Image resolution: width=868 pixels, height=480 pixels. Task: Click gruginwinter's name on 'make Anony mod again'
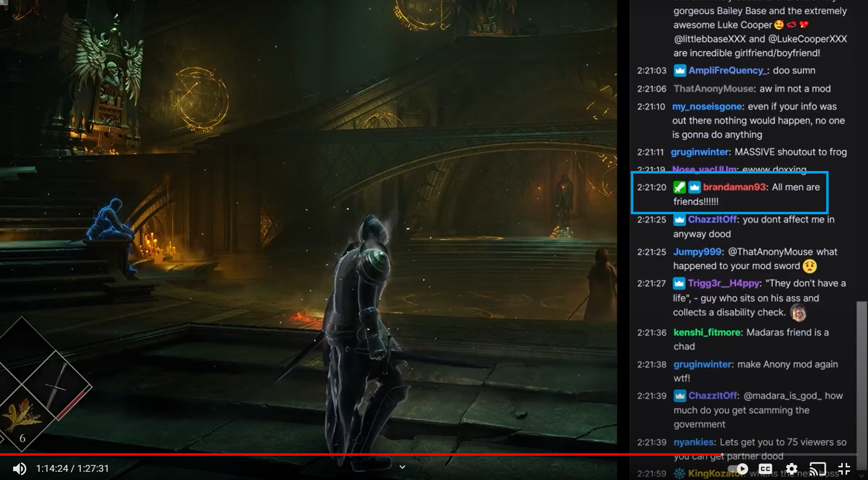[x=702, y=364]
